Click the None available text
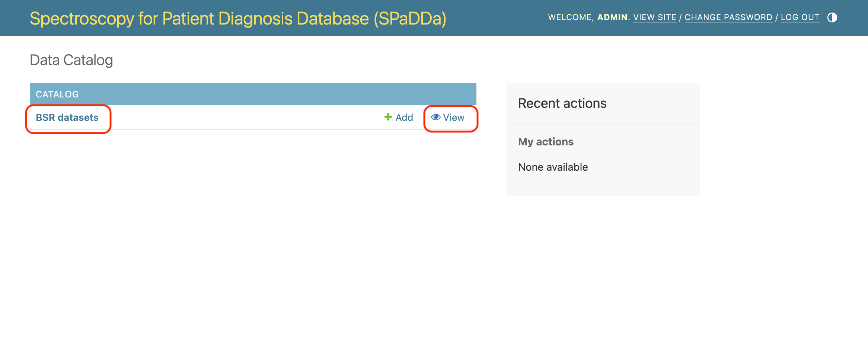Image resolution: width=868 pixels, height=351 pixels. (x=553, y=167)
